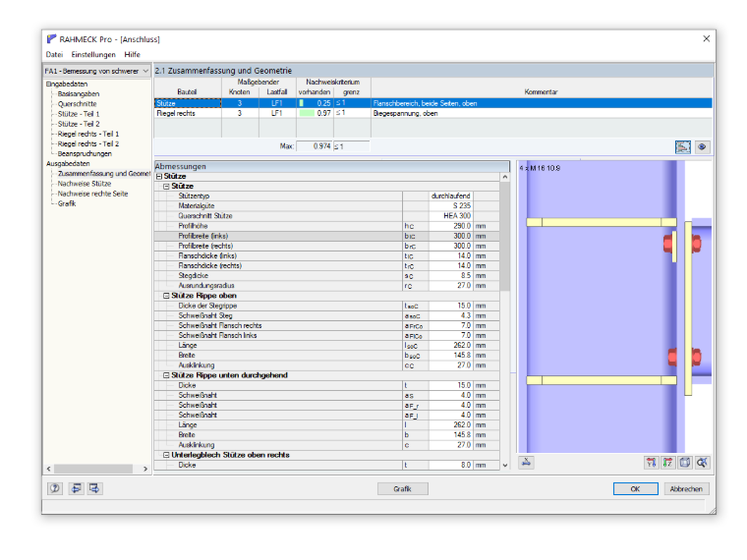The image size is (747, 560).
Task: Select Grafik in the navigator tree
Action: [x=67, y=203]
